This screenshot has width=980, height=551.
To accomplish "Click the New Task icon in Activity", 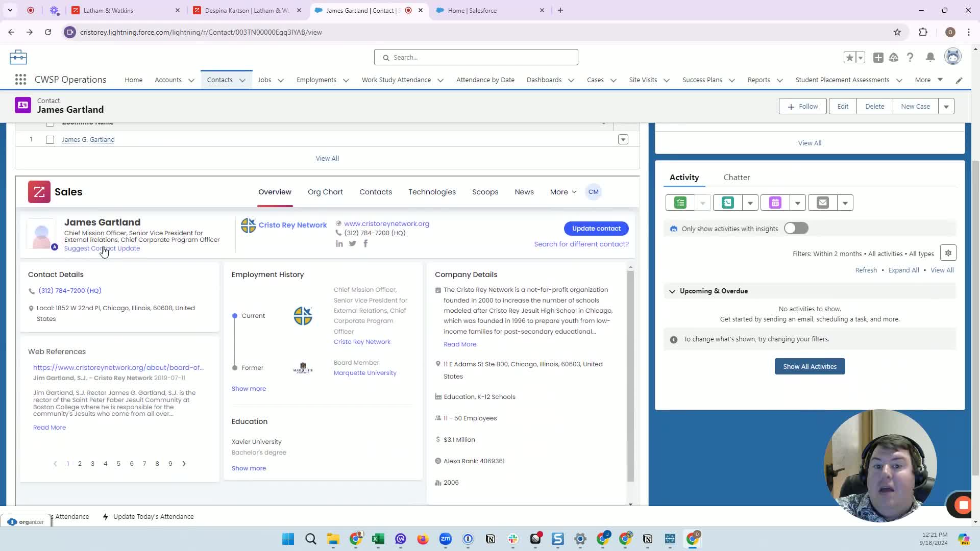I will click(x=680, y=203).
